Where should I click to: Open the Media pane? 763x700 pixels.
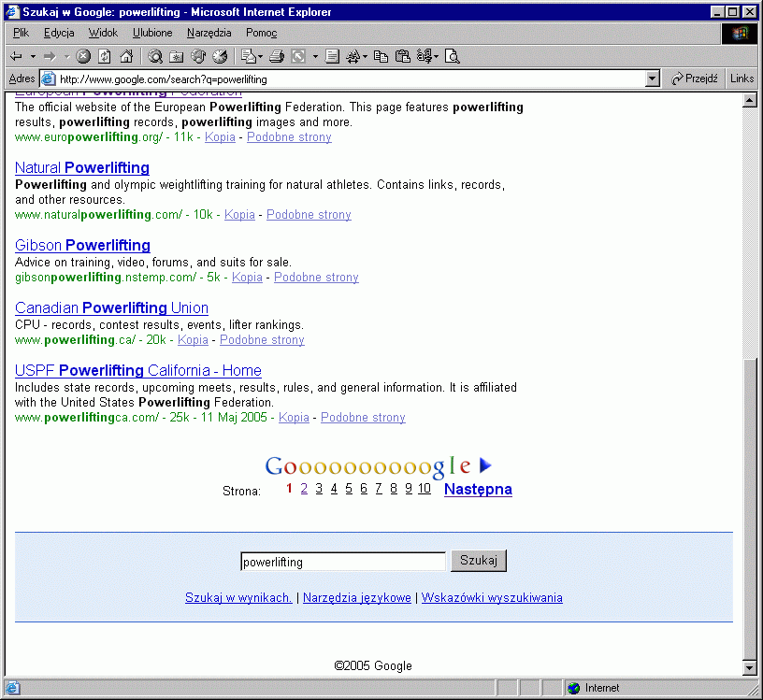tap(198, 56)
